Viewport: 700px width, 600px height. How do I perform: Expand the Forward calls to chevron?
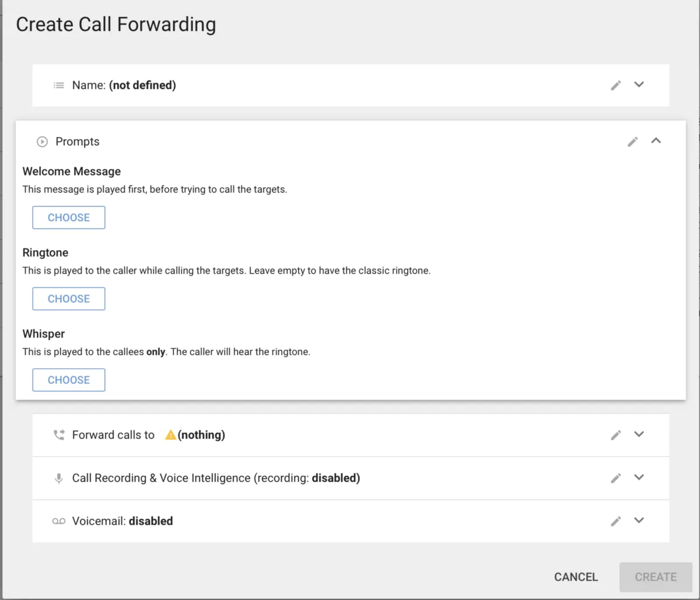[x=639, y=434]
